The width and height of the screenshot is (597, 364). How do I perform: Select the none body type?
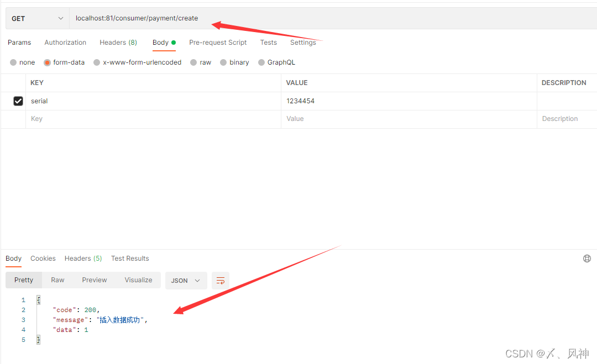pos(13,62)
